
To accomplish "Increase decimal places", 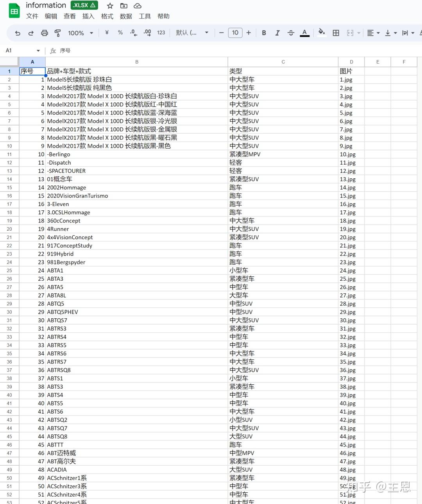I will point(147,33).
